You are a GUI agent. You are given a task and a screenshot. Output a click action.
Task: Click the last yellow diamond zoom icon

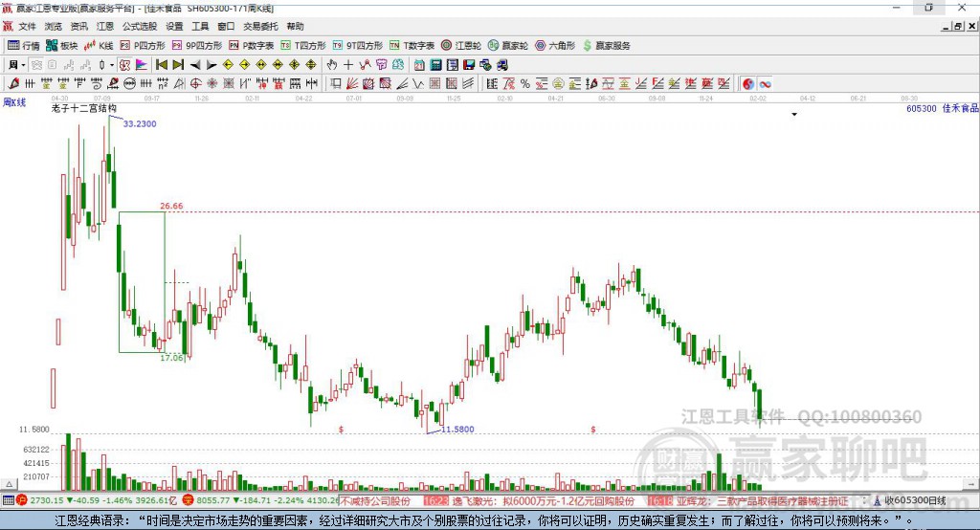click(x=311, y=65)
